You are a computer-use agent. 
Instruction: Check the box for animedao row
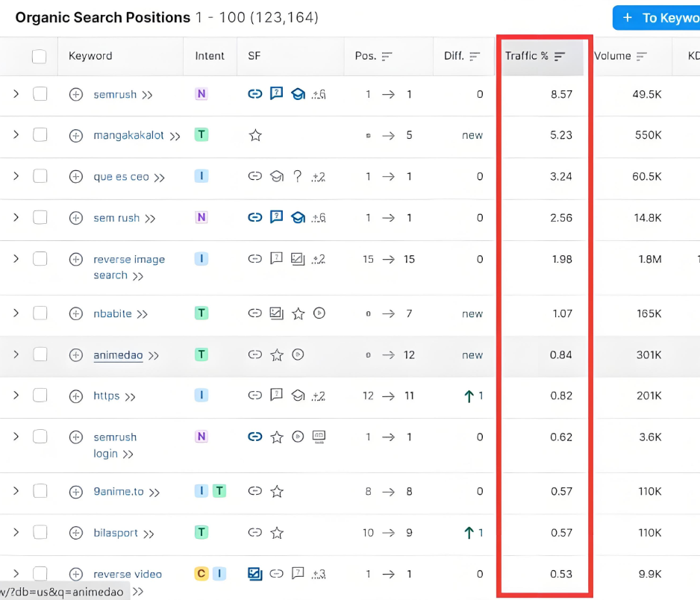click(x=40, y=354)
